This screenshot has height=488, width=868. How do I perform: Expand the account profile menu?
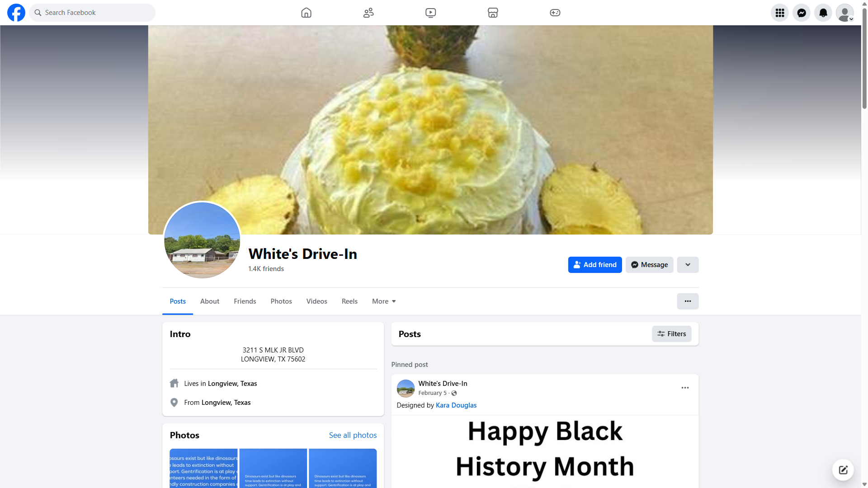point(844,13)
